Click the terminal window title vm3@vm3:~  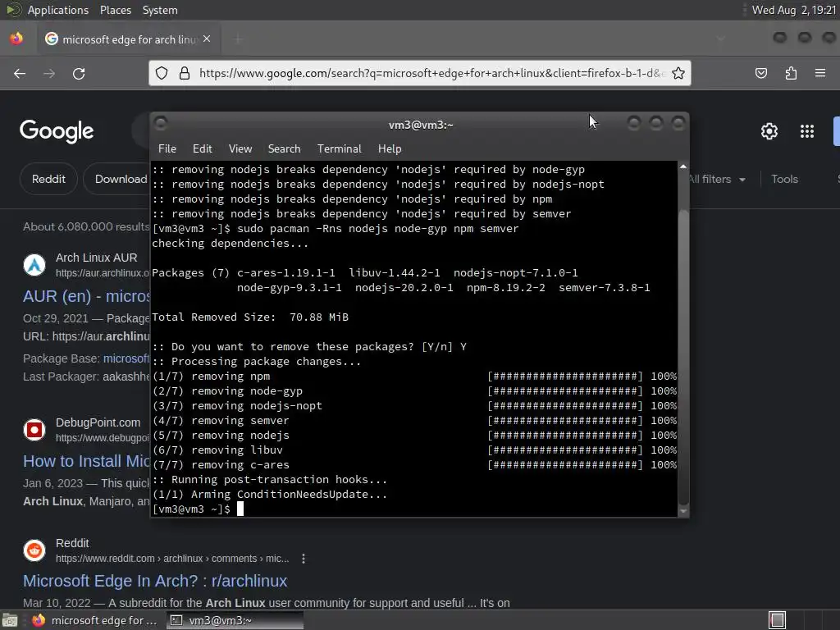[421, 125]
